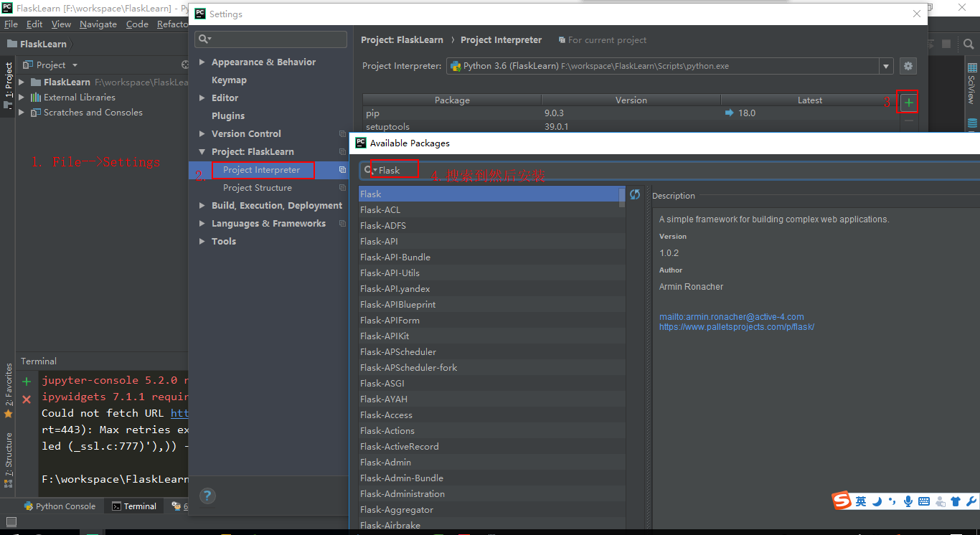Close terminal session with red X

(x=27, y=399)
